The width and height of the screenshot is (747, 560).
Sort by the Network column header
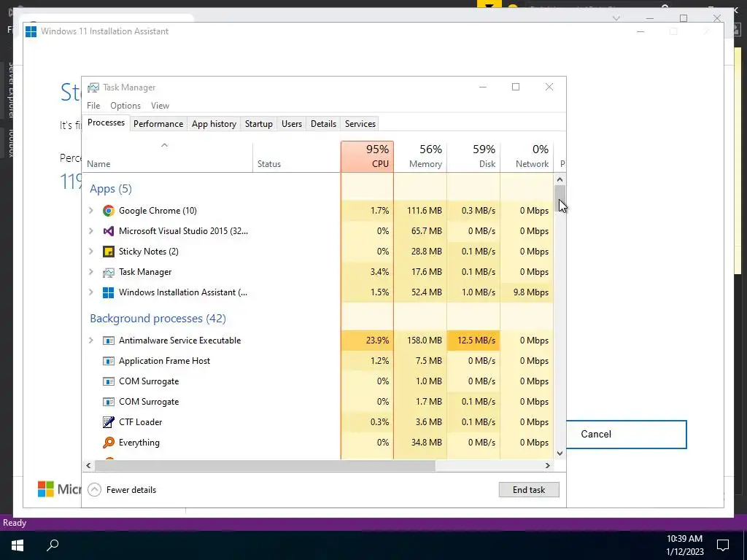[527, 156]
